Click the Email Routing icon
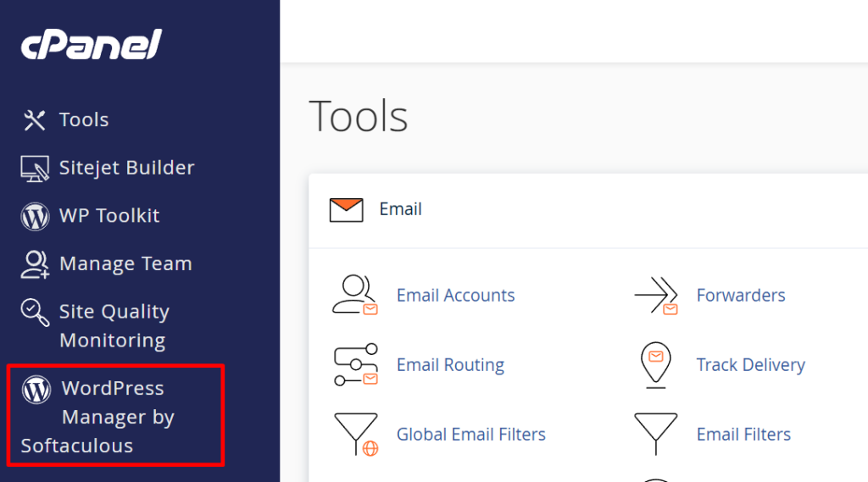 point(356,365)
